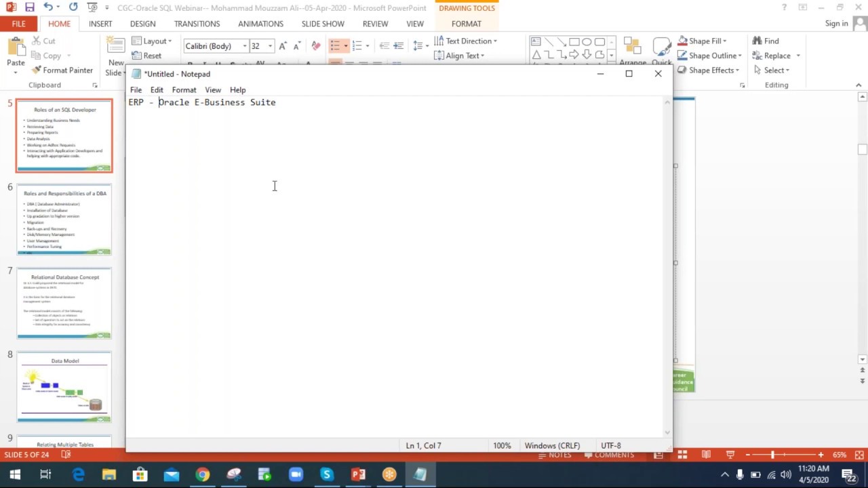The image size is (868, 488).
Task: Click the Clear All Formatting eraser icon
Action: [x=316, y=46]
